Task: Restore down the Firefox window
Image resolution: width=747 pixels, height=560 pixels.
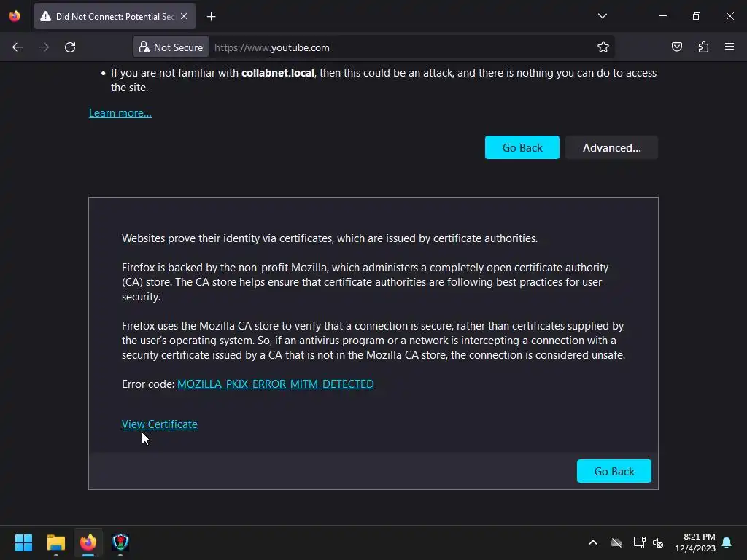Action: point(697,16)
